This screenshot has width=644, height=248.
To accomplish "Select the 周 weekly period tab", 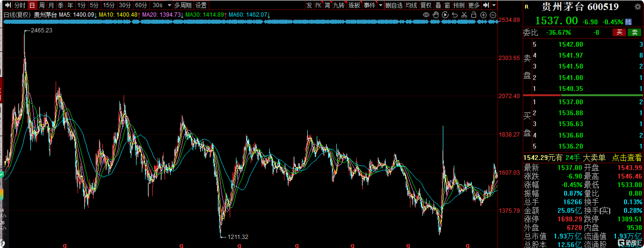I will pyautogui.click(x=42, y=5).
